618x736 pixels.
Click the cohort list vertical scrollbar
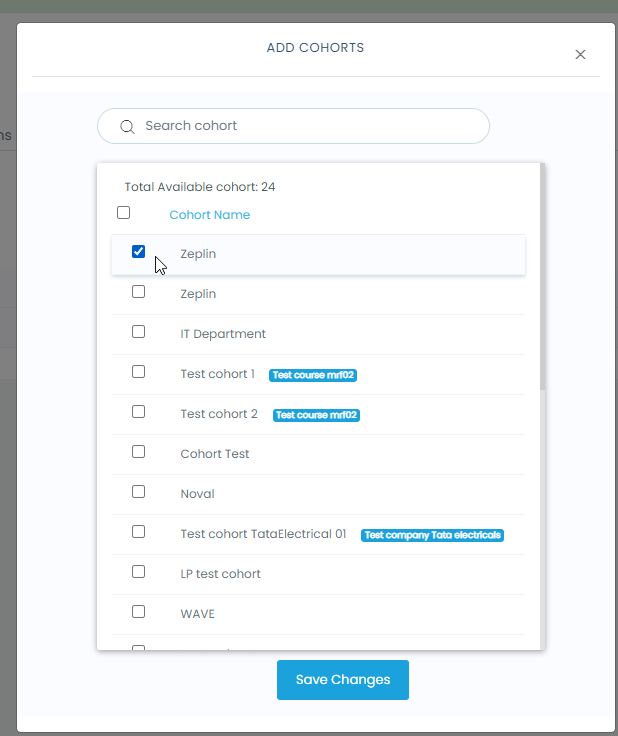[x=541, y=280]
